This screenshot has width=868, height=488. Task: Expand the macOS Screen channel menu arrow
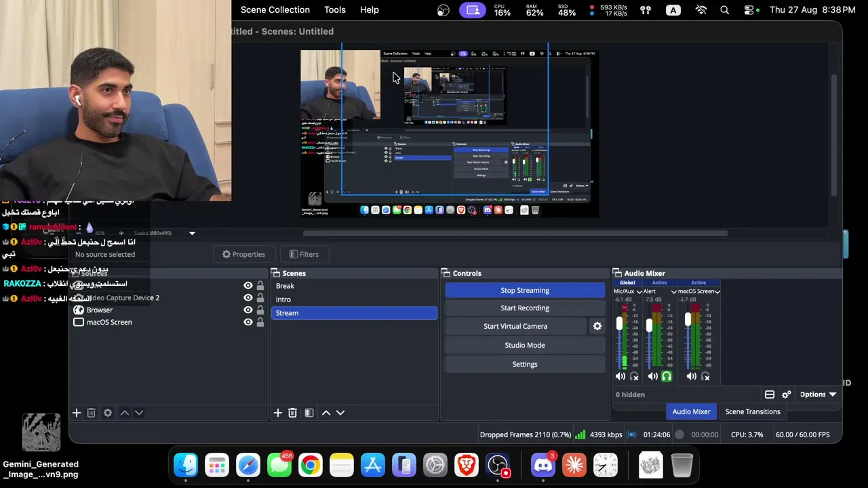pyautogui.click(x=717, y=291)
